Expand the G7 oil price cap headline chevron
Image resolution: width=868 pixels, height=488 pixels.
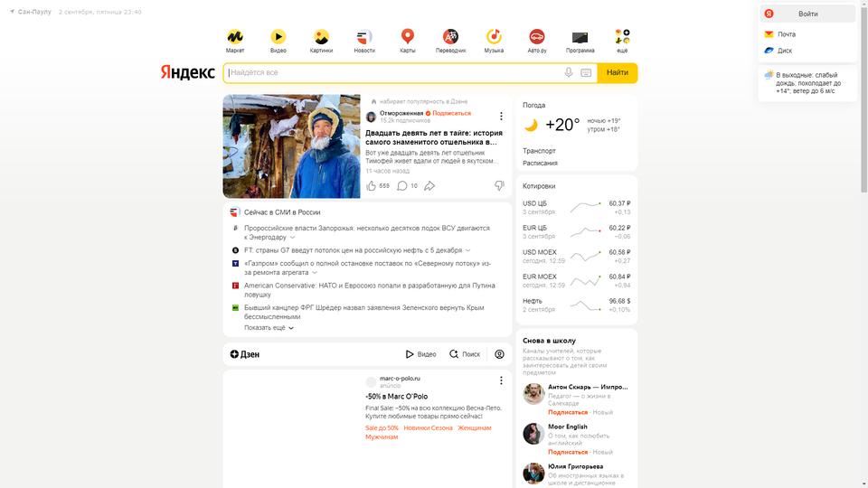click(467, 250)
